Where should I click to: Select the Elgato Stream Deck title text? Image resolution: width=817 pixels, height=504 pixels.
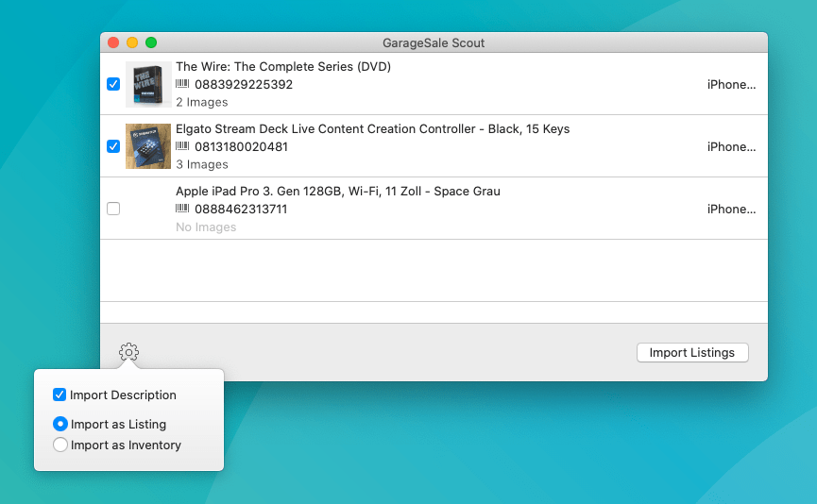(372, 129)
